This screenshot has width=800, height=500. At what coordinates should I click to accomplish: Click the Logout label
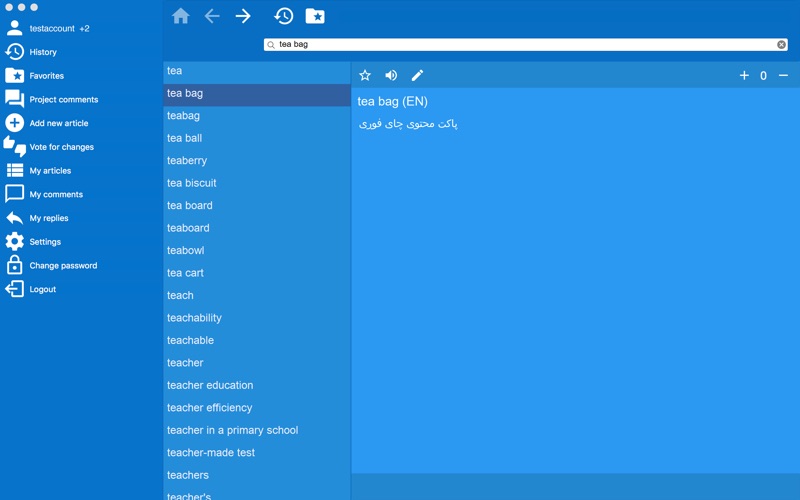pos(43,289)
